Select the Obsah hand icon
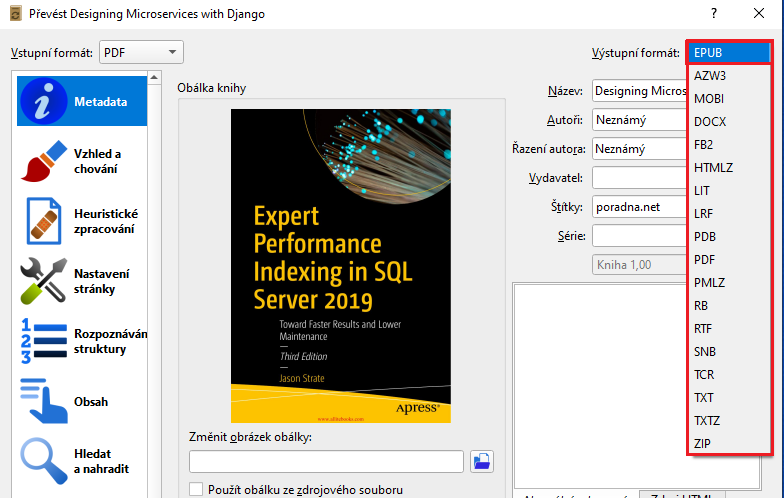 [x=43, y=401]
